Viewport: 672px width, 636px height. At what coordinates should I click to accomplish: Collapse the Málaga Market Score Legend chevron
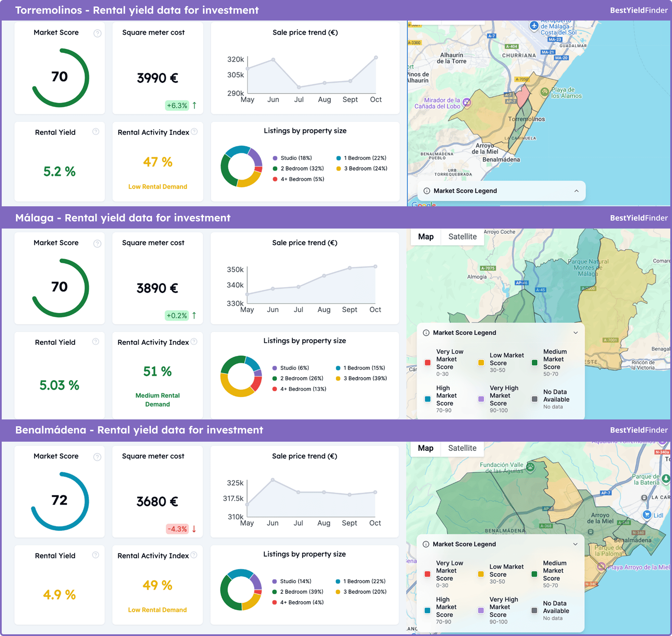pos(576,333)
